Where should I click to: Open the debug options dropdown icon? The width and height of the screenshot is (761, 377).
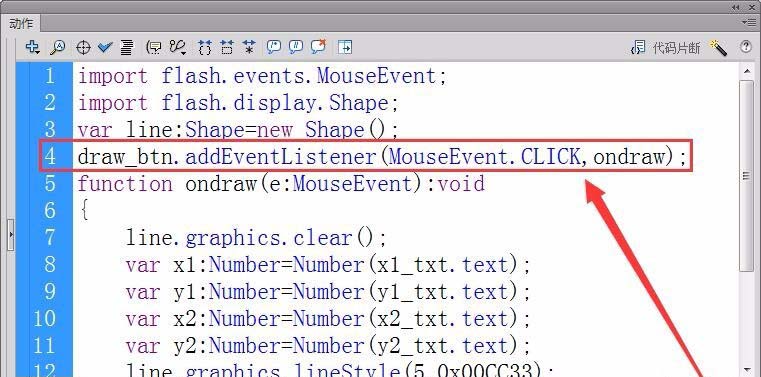point(178,47)
